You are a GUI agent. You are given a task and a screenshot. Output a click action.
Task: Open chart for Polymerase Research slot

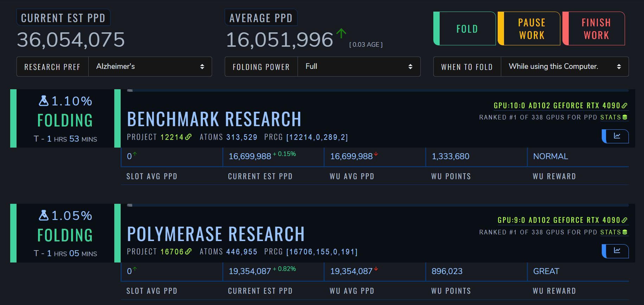[x=617, y=251]
